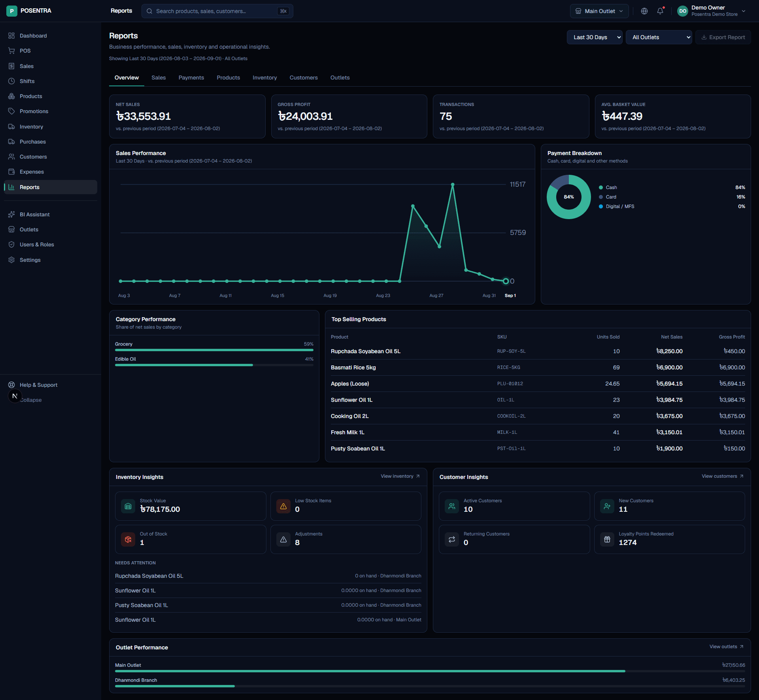
Task: Expand the Main Outlet selector
Action: (x=599, y=11)
